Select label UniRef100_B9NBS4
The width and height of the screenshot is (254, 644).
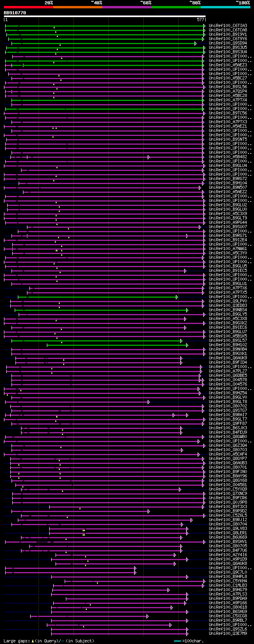pyautogui.click(x=228, y=310)
